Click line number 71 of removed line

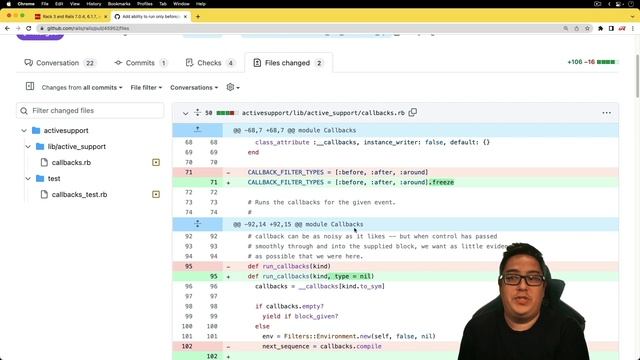189,172
